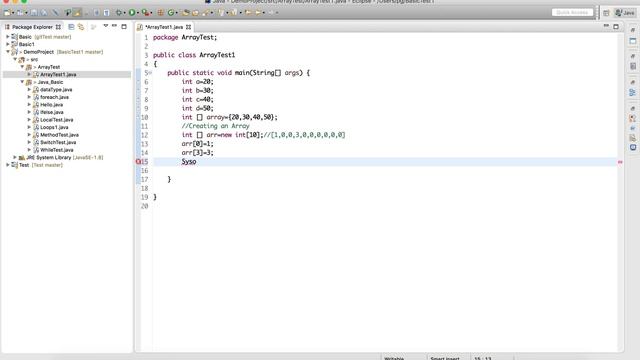The image size is (640, 360).
Task: Click the Open Task toolbar icon
Action: coord(196,13)
